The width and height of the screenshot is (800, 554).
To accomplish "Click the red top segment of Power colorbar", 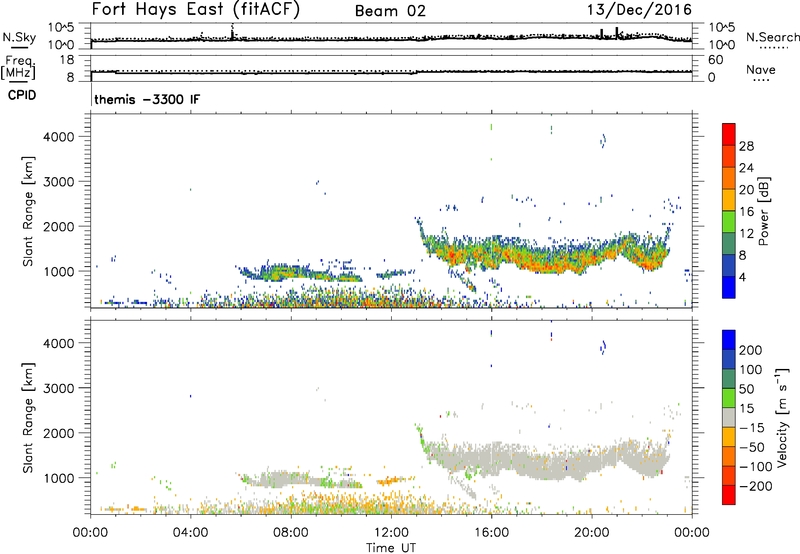I will (x=729, y=134).
